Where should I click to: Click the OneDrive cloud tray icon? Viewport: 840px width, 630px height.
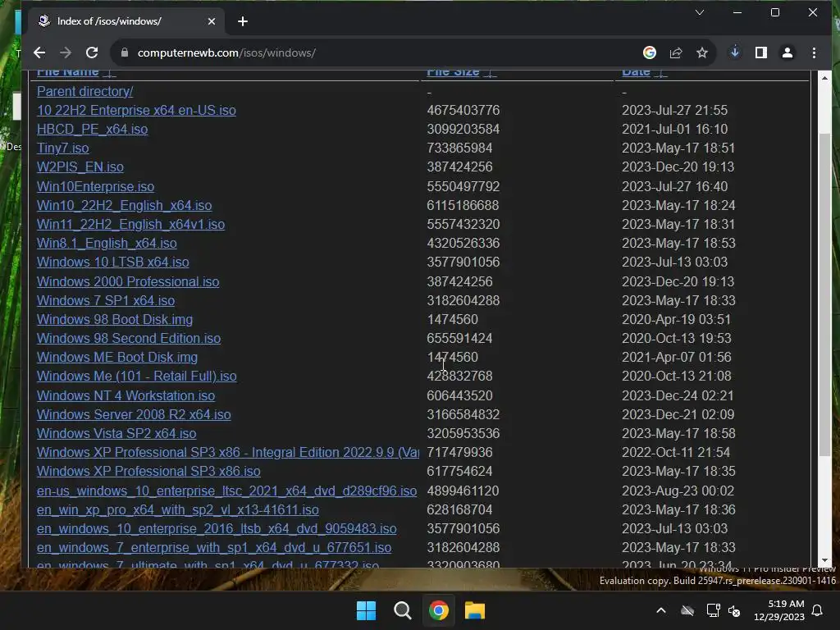687,610
